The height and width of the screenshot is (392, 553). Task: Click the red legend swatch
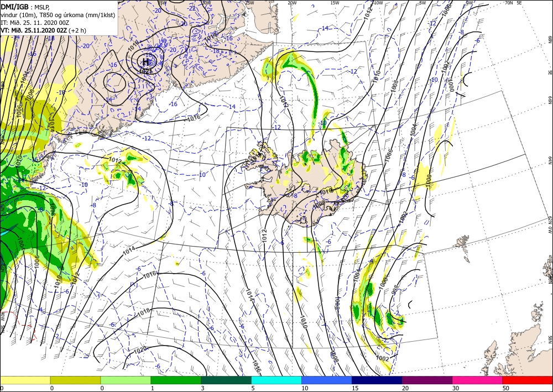click(x=528, y=380)
